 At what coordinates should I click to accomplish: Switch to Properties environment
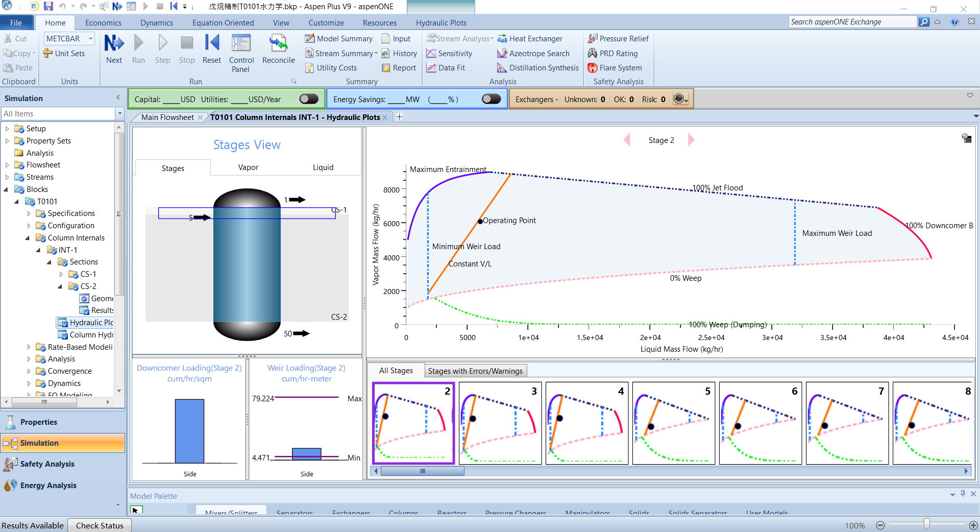click(63, 422)
